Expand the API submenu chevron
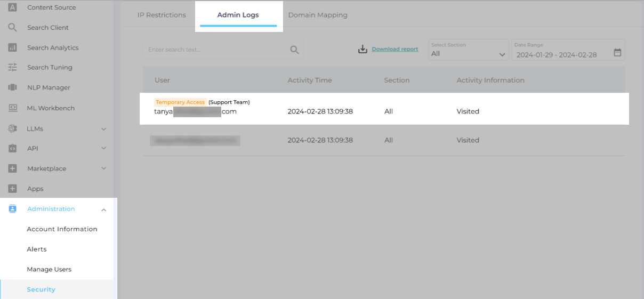The height and width of the screenshot is (299, 644). click(x=104, y=149)
